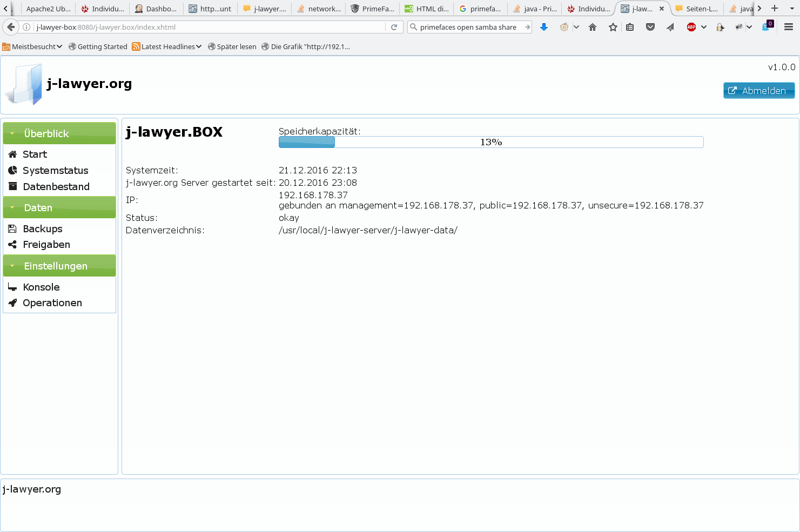Reload the current page
Screen dimensions: 800x532
click(x=394, y=27)
